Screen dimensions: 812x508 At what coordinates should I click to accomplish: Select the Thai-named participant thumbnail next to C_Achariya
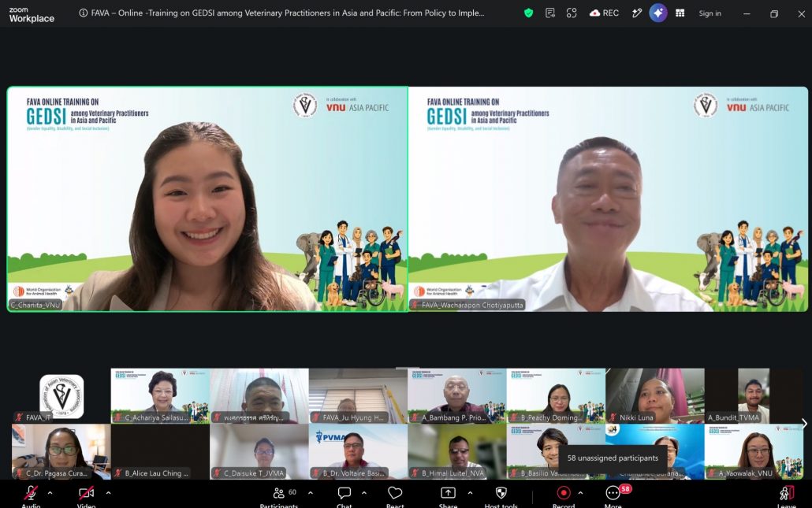coord(259,396)
